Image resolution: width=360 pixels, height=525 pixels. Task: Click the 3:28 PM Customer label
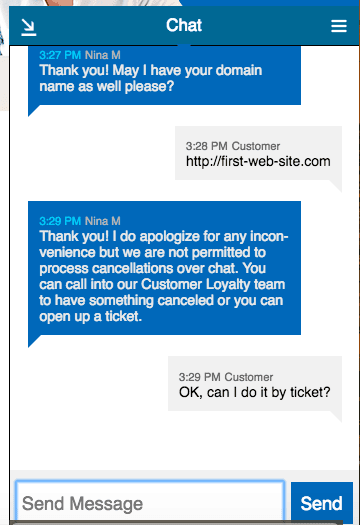click(x=233, y=146)
